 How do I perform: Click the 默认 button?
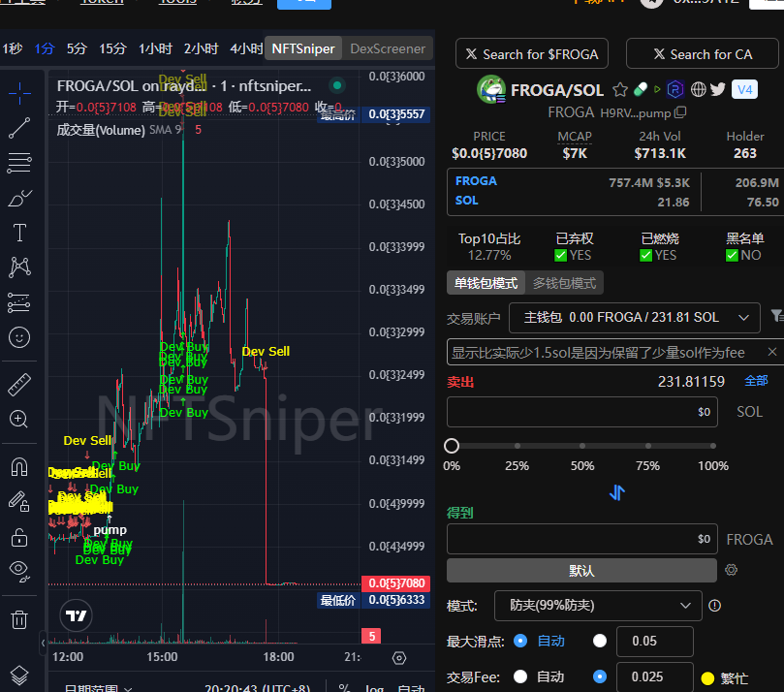[x=581, y=571]
